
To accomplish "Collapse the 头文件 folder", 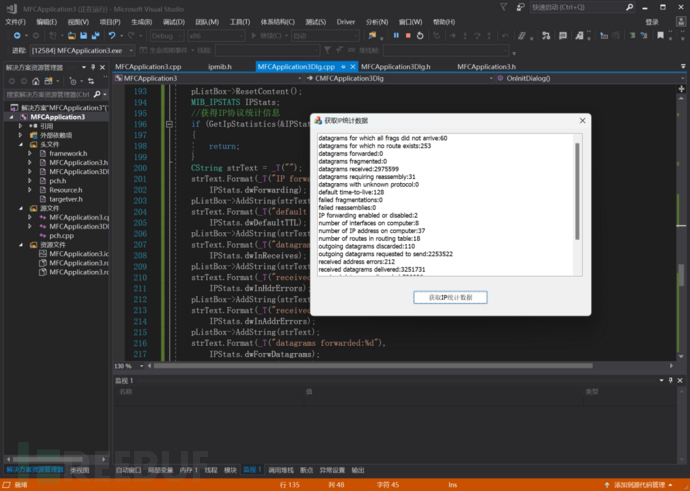I will 22,144.
